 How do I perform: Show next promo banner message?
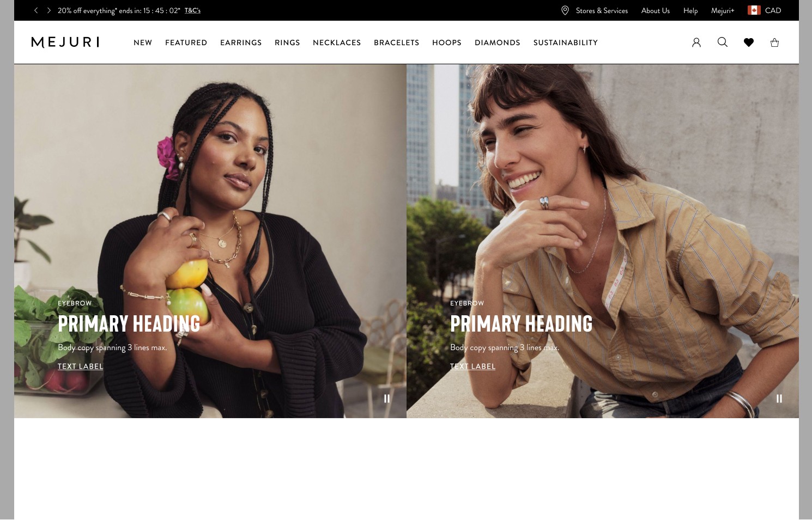pos(49,10)
